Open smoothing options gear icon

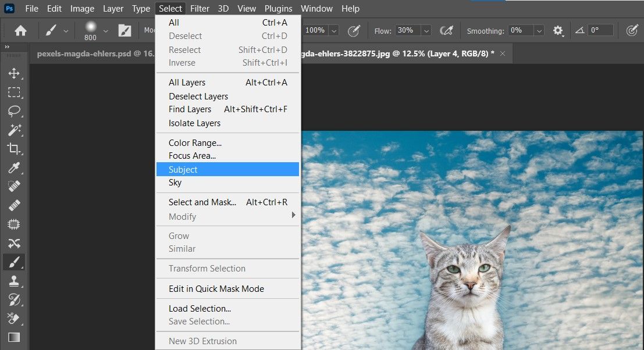point(558,30)
